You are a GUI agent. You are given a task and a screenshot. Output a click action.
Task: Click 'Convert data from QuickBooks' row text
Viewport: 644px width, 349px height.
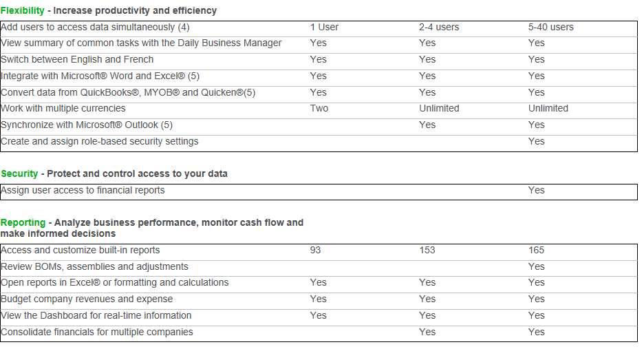point(128,92)
